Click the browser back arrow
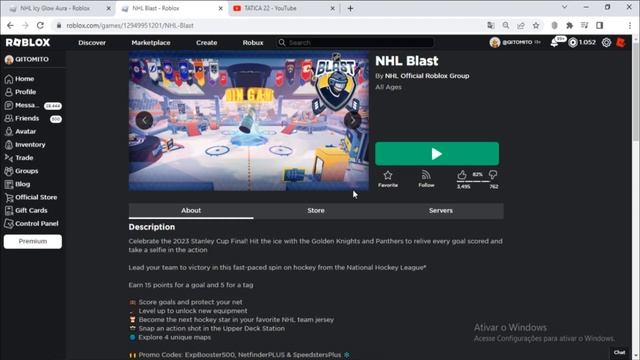640x360 pixels. (x=10, y=25)
